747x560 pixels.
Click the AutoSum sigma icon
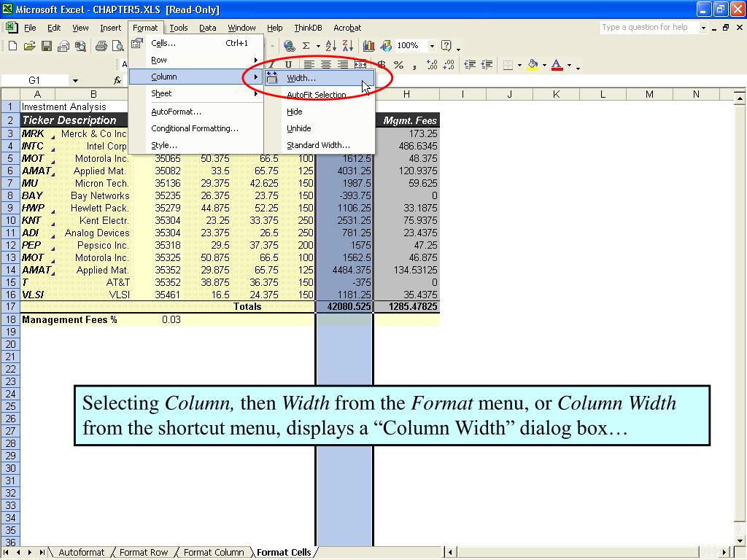point(306,46)
